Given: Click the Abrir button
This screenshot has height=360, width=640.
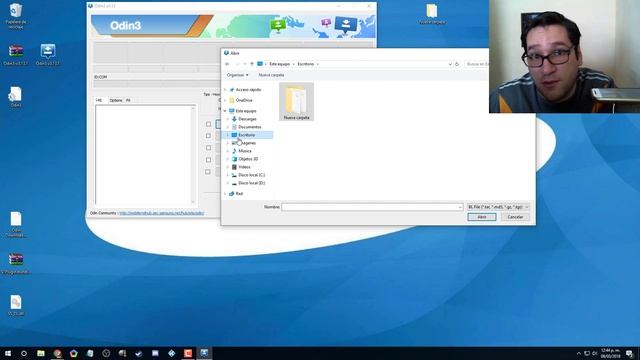Looking at the screenshot, I should pos(482,217).
